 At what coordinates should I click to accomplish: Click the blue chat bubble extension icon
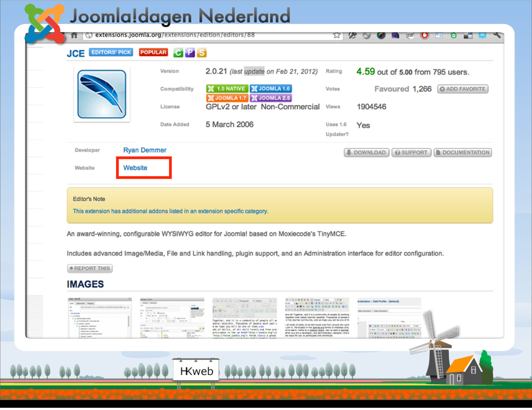[482, 35]
